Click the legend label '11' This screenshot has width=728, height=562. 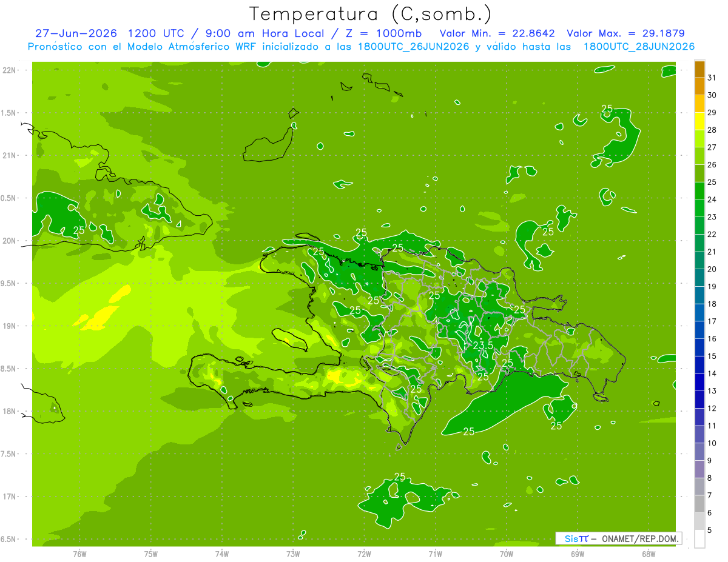[712, 426]
